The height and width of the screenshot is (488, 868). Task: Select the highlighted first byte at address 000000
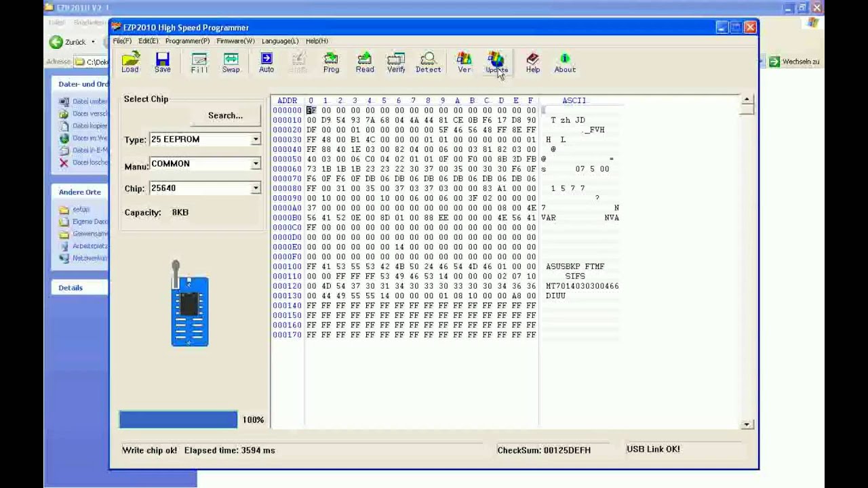311,110
